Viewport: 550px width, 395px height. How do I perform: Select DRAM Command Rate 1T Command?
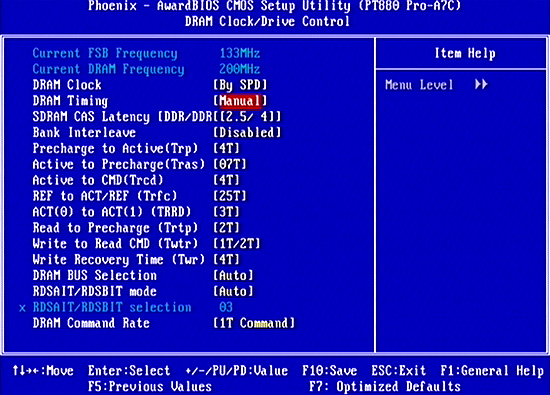(254, 323)
